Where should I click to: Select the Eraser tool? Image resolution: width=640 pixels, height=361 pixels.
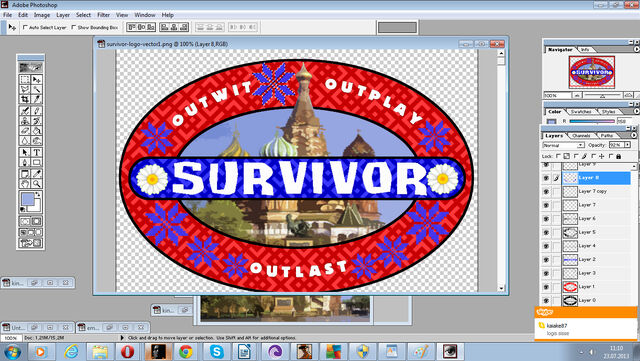[25, 131]
